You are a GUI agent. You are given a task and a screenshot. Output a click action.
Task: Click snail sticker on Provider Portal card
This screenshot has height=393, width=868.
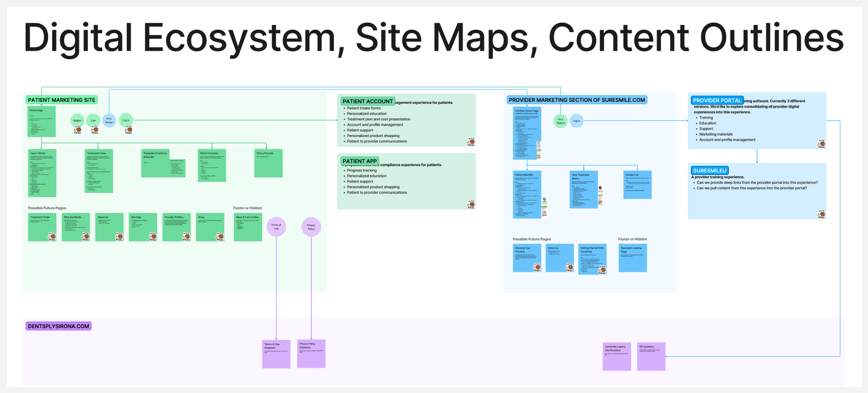coord(821,144)
